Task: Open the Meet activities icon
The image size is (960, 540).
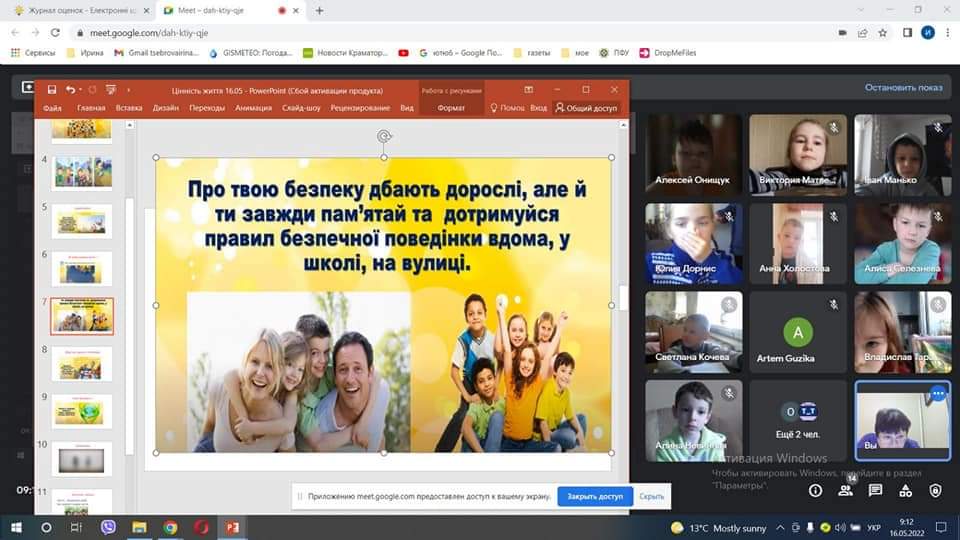Action: pyautogui.click(x=905, y=490)
